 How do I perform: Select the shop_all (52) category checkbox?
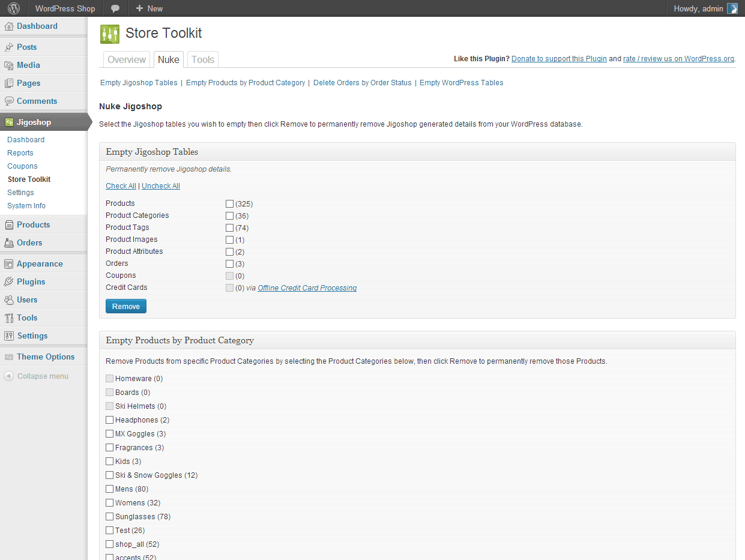109,544
